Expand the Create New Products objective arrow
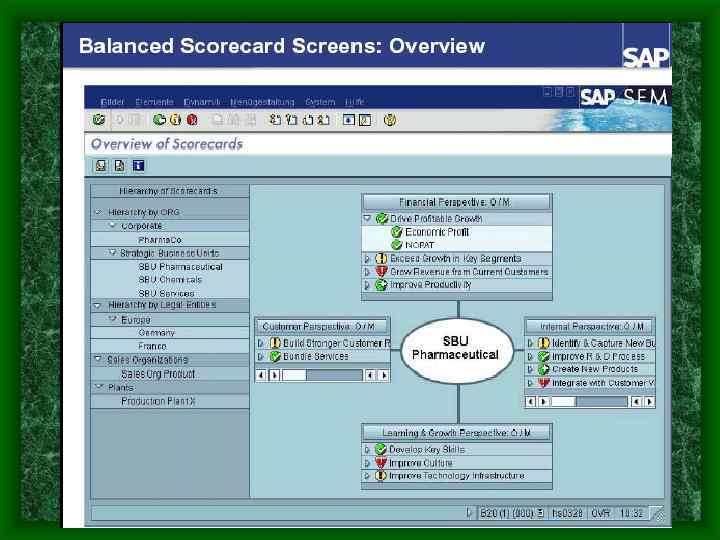Screen dimensions: 720x540 click(x=530, y=369)
